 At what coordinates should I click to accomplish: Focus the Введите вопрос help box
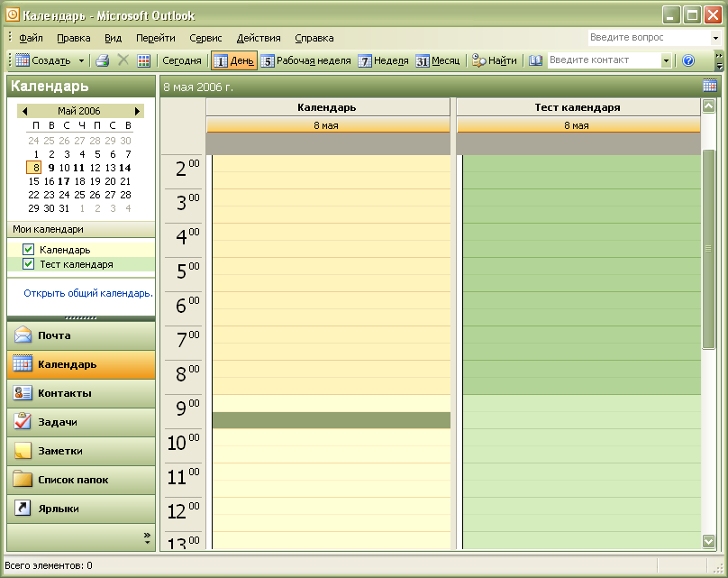click(x=649, y=37)
